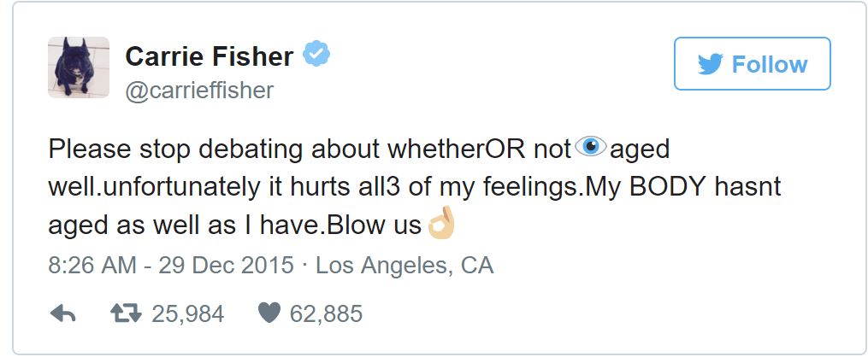Click the @carrieffisher handle

point(199,91)
